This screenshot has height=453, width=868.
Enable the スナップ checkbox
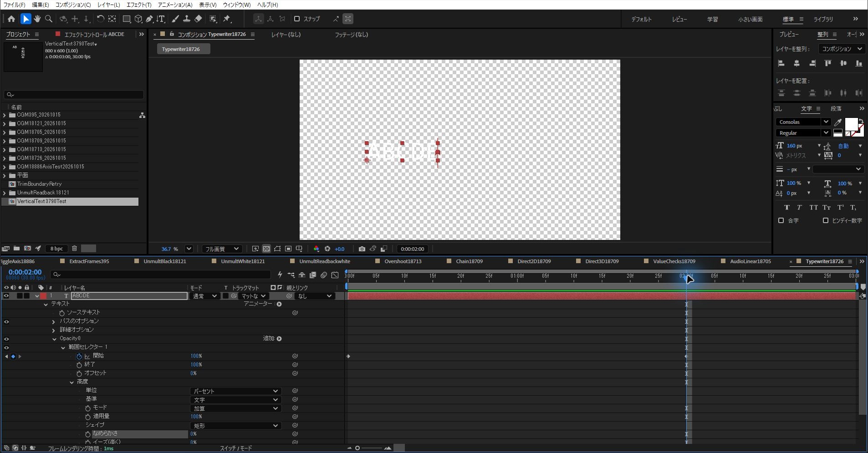tap(297, 19)
